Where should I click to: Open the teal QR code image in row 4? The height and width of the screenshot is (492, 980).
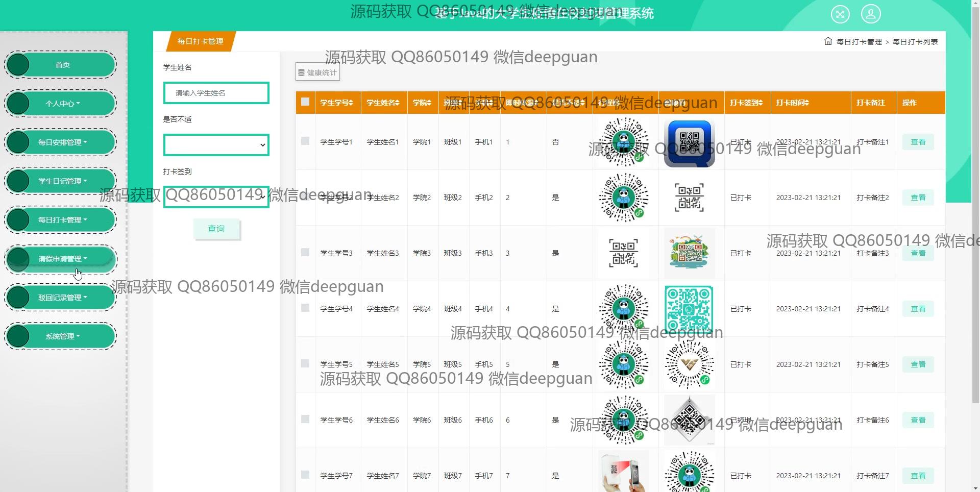[689, 309]
